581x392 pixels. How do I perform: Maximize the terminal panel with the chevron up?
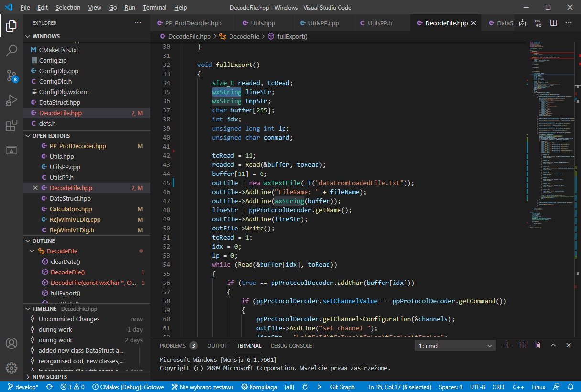click(553, 345)
